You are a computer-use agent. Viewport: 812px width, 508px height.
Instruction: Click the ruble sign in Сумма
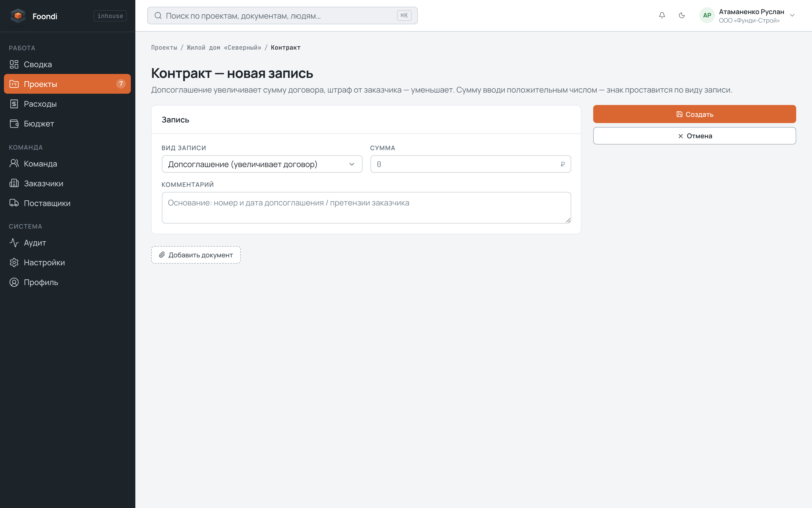563,164
